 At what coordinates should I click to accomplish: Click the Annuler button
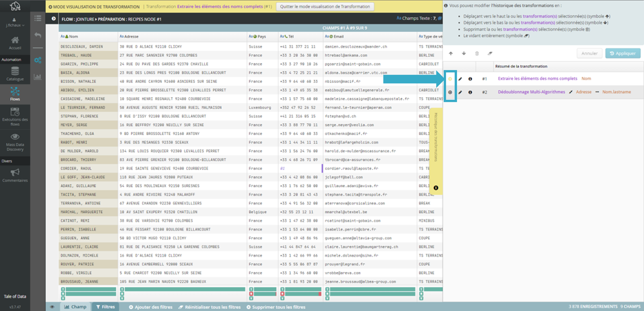[589, 53]
